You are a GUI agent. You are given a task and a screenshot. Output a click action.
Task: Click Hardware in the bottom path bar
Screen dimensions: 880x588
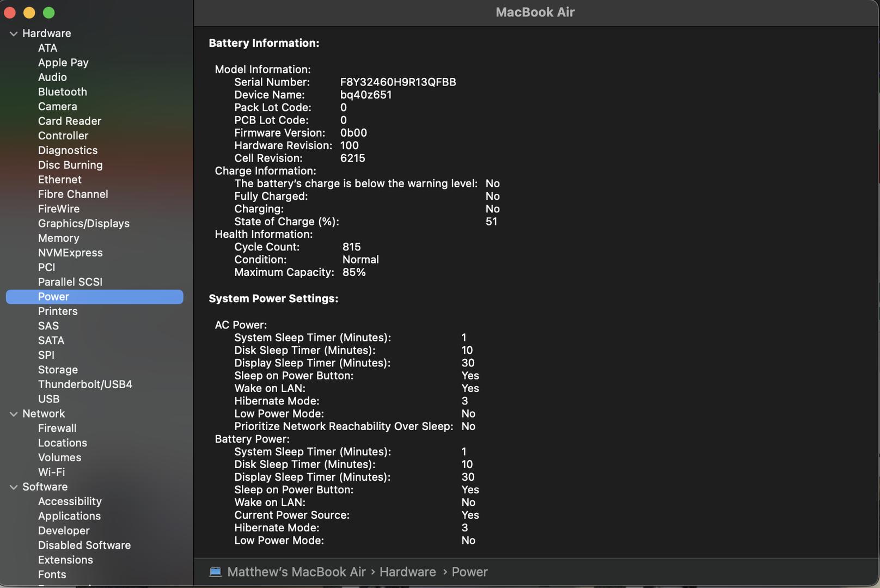pos(407,572)
